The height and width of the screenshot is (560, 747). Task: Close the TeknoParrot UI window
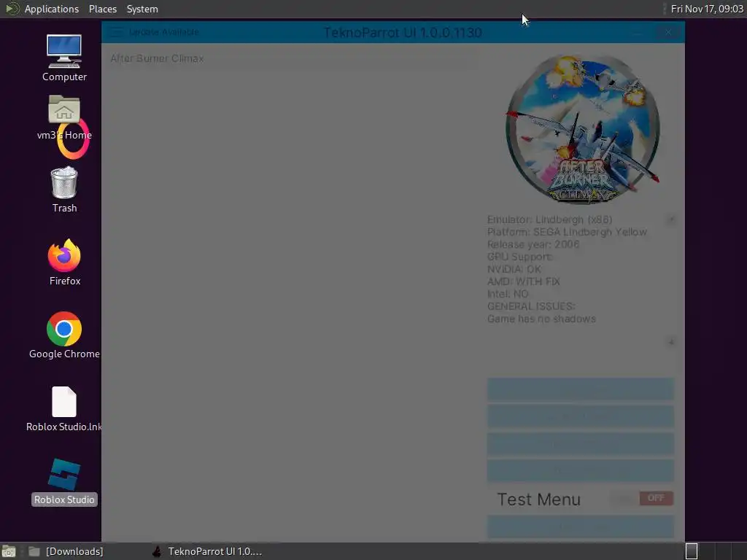tap(668, 32)
